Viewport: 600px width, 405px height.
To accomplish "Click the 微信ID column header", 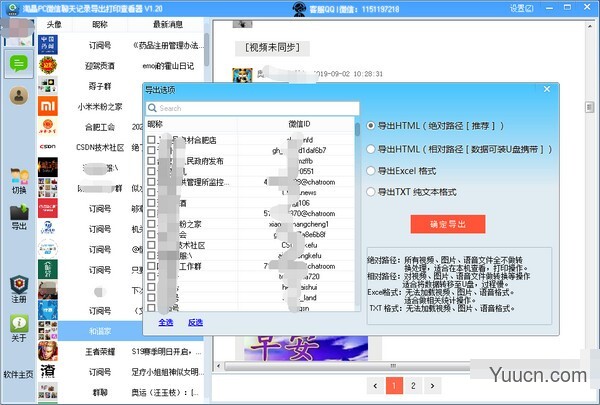I will [299, 124].
